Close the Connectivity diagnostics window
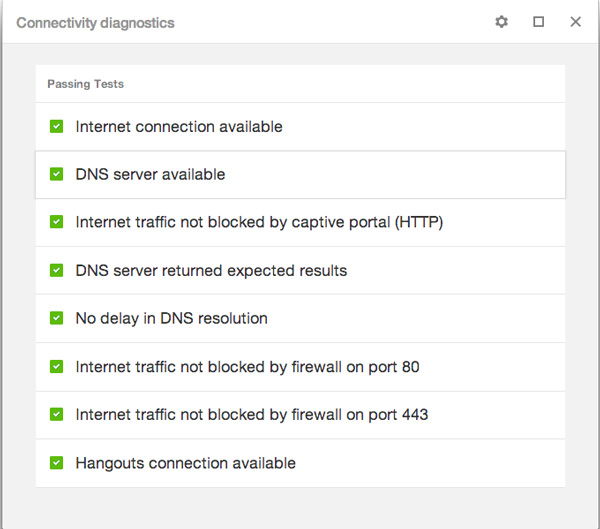Screen dimensions: 600x529 (576, 22)
